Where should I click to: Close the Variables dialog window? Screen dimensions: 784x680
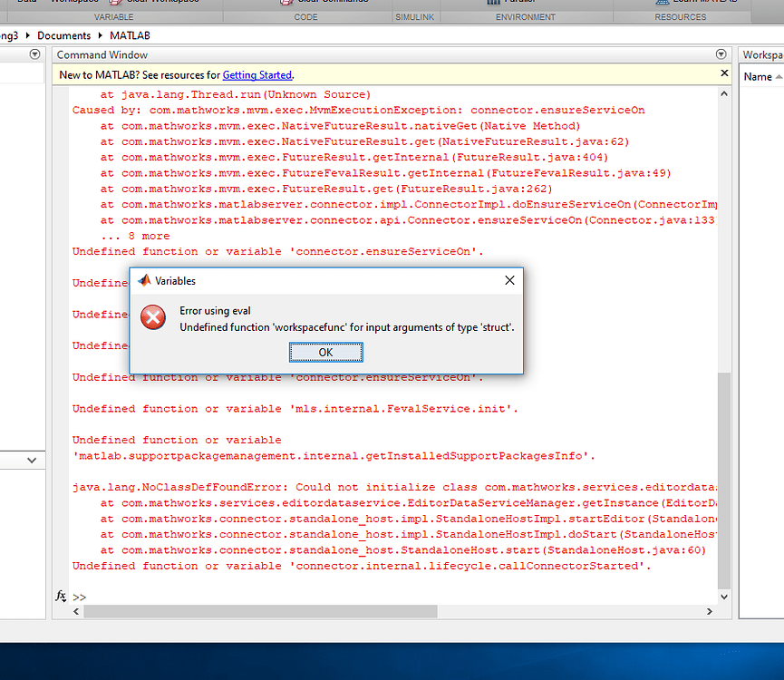point(509,280)
